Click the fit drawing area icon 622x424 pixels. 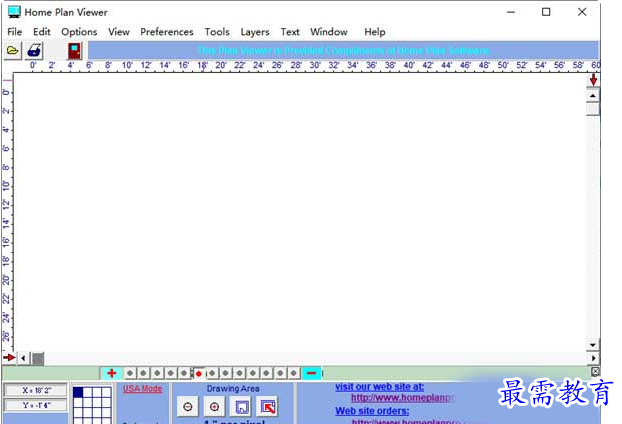click(x=242, y=407)
